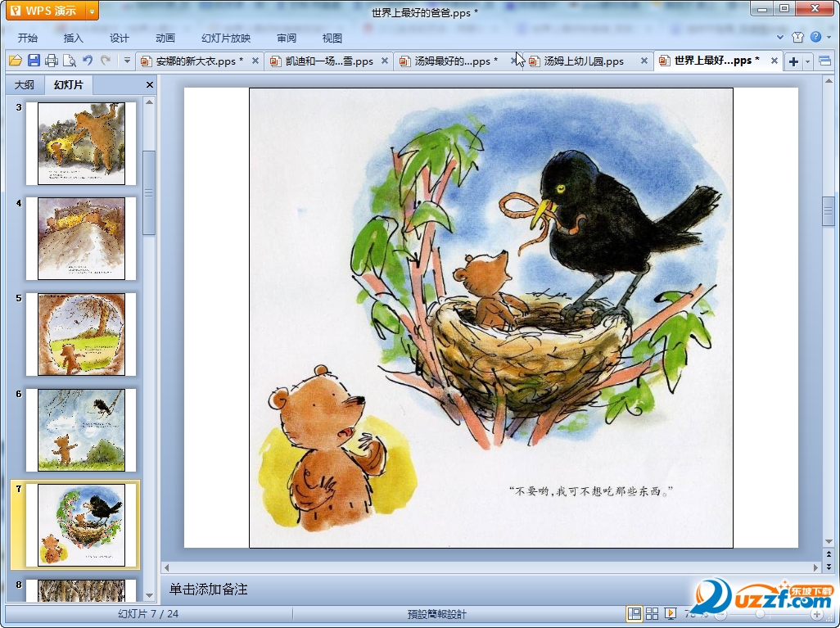Expand the new tab dropdown arrow
Screen dimensions: 840x628
click(x=807, y=61)
